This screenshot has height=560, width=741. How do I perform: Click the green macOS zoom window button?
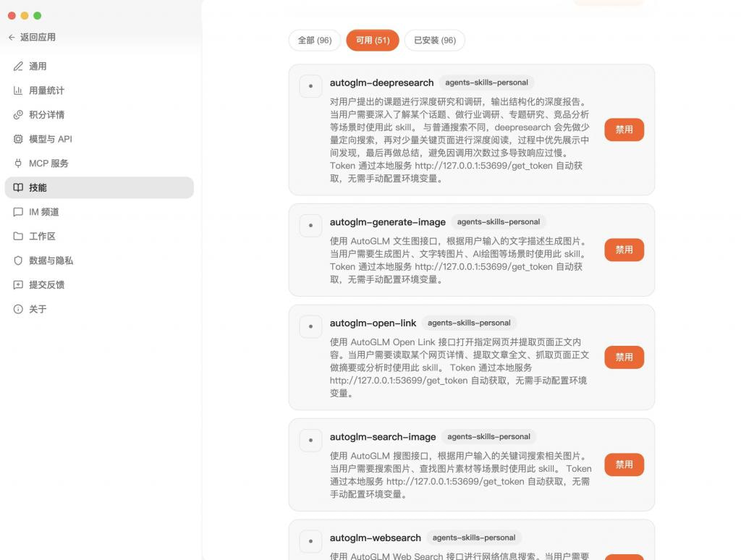(x=38, y=16)
